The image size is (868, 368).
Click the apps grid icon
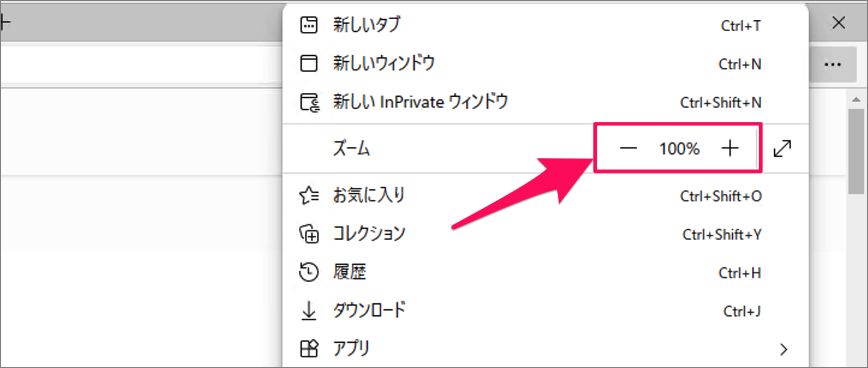pos(308,349)
